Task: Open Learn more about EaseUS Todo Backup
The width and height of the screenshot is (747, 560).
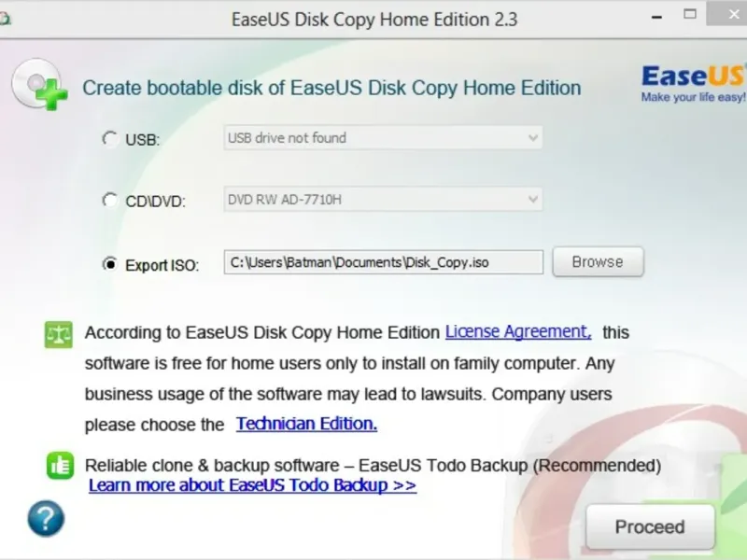Action: pyautogui.click(x=252, y=485)
